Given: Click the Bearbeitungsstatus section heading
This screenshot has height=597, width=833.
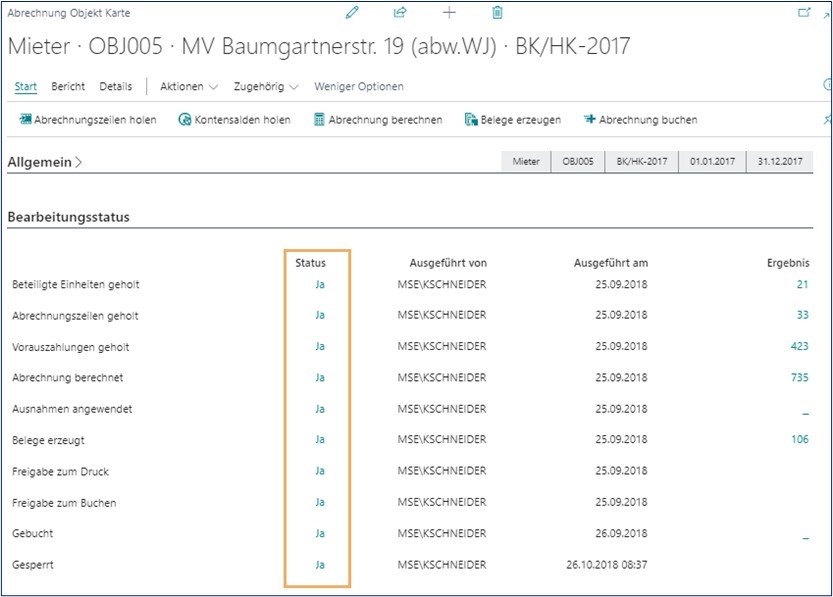Looking at the screenshot, I should click(68, 217).
